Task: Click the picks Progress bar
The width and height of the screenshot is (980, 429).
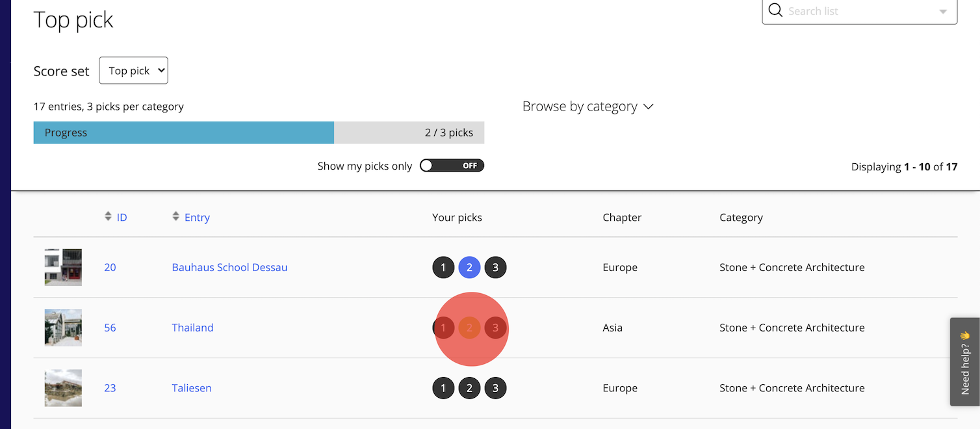Action: [259, 133]
